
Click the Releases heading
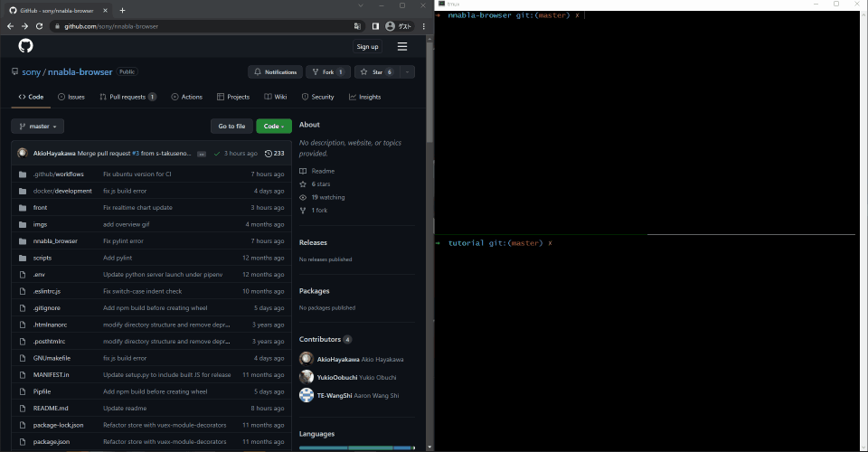313,242
